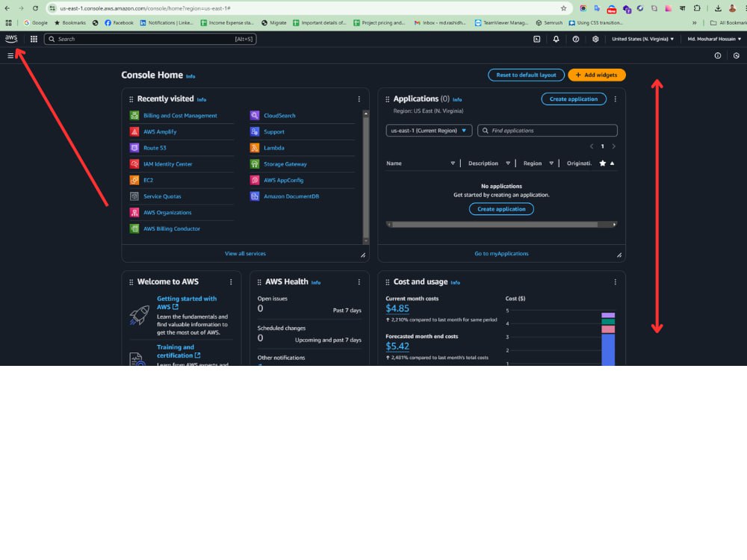The image size is (747, 560).
Task: Open Applications widget options menu
Action: (x=615, y=99)
